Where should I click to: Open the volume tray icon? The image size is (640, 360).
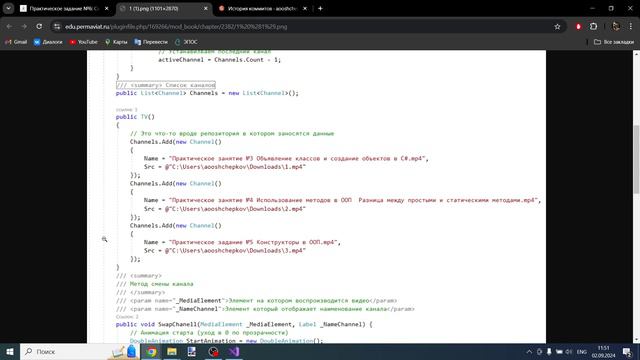click(x=569, y=351)
